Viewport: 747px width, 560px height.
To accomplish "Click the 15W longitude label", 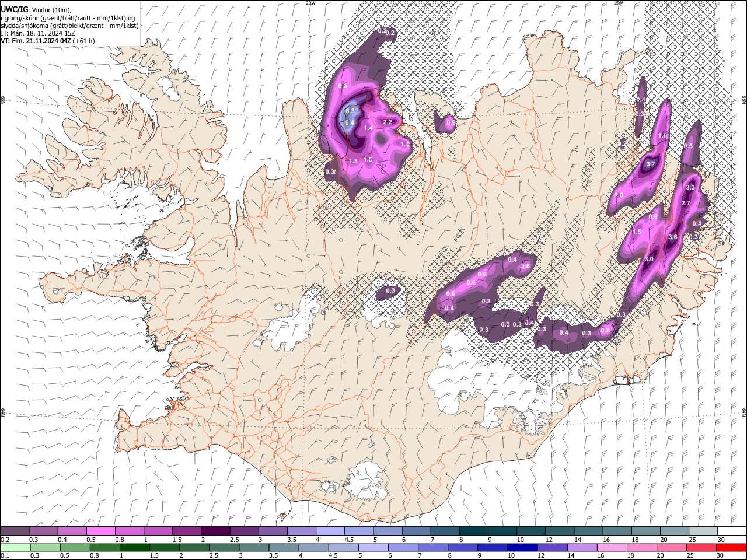I will click(x=618, y=3).
